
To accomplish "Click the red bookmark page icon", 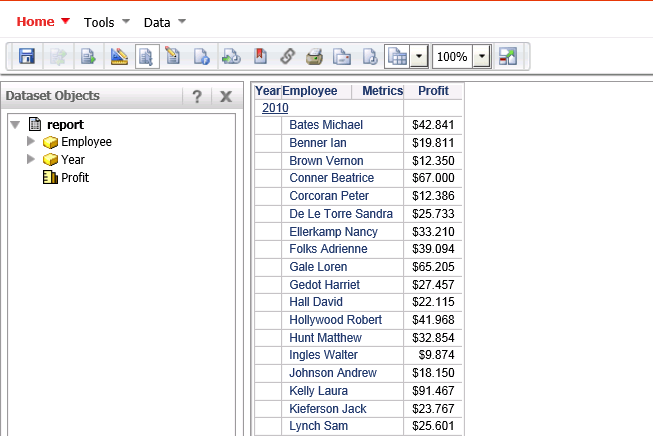I will [x=260, y=56].
